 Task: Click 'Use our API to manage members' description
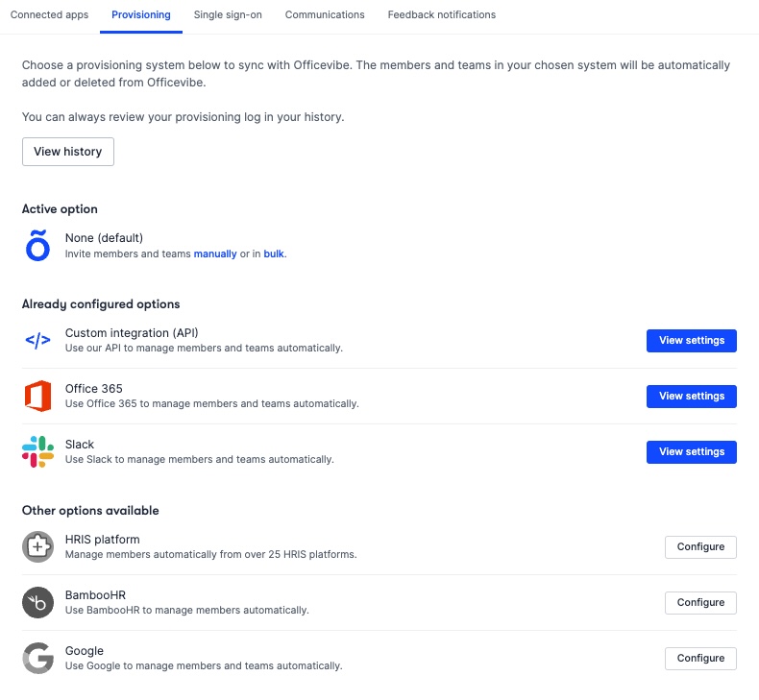tap(204, 348)
